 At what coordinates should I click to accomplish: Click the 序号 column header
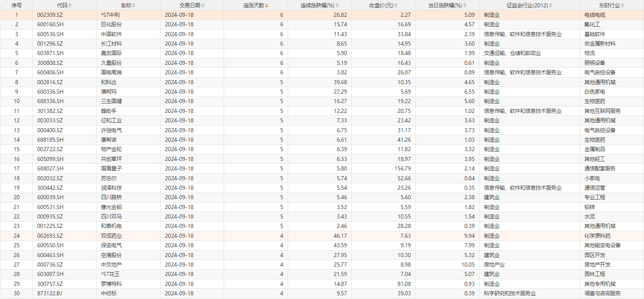pyautogui.click(x=16, y=6)
